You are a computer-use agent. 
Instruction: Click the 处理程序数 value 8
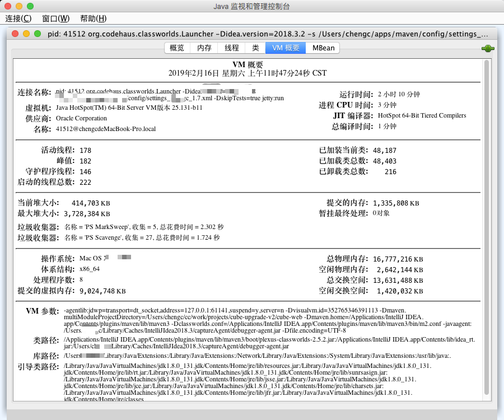click(x=81, y=279)
